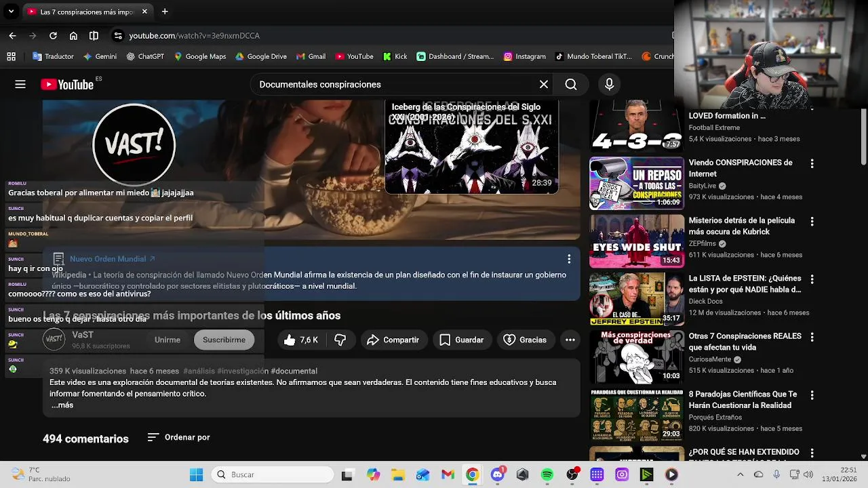This screenshot has height=488, width=868.
Task: Open the Gemini bookmark
Action: (100, 56)
